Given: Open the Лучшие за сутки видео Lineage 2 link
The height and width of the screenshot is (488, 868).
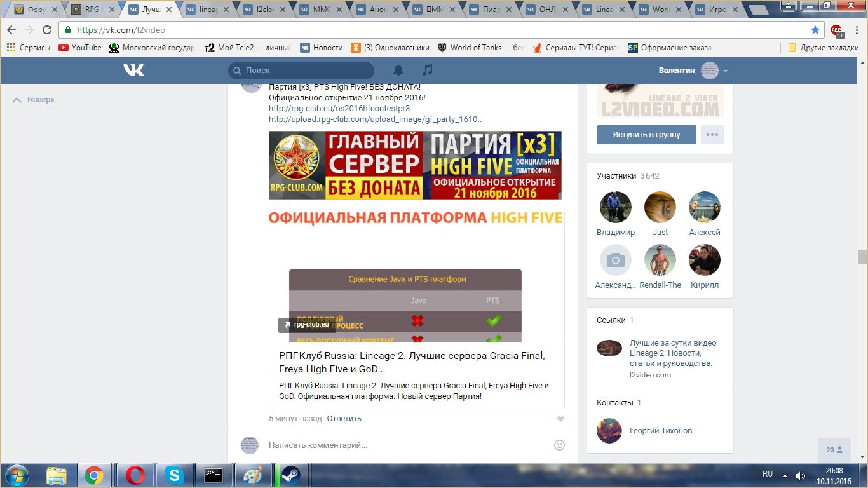Looking at the screenshot, I should (x=673, y=353).
